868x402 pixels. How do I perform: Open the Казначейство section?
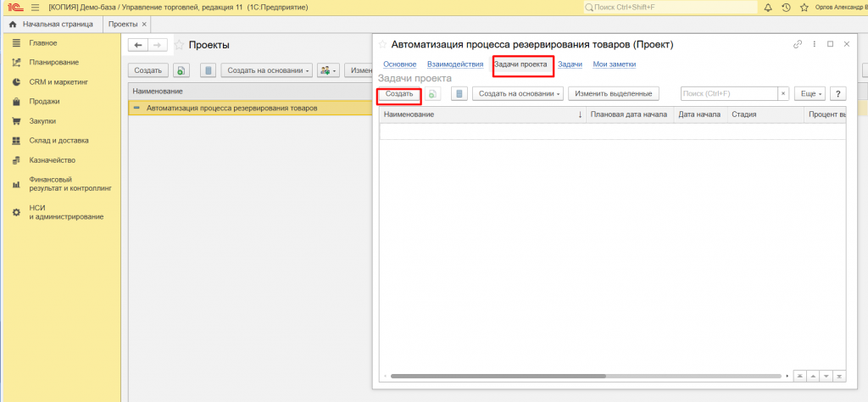53,160
